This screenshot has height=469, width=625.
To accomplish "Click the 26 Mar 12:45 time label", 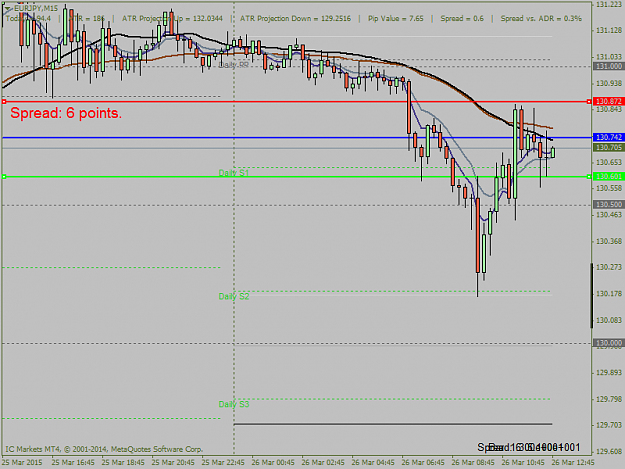I will pyautogui.click(x=573, y=463).
